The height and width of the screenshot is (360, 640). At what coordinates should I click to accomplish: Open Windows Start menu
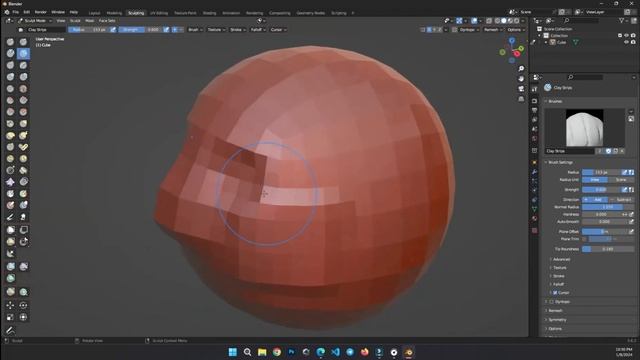pos(233,352)
